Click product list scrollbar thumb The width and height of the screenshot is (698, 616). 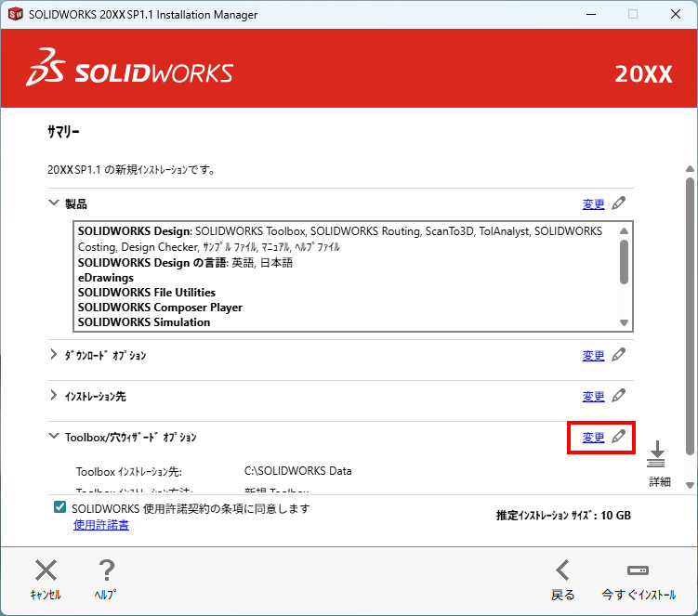[x=624, y=262]
